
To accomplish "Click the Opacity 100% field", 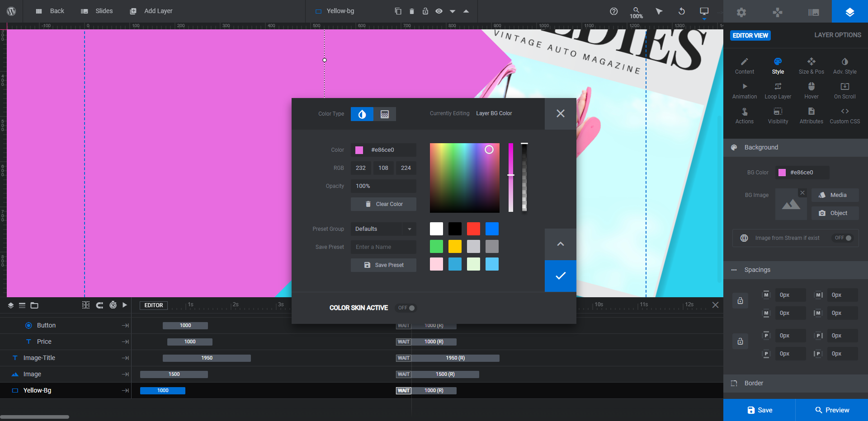I will 383,186.
